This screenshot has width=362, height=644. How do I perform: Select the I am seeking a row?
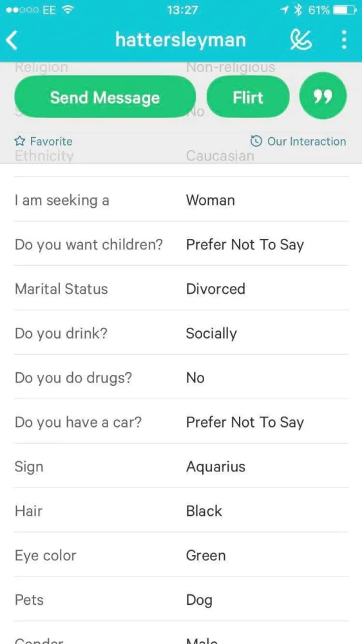point(181,199)
